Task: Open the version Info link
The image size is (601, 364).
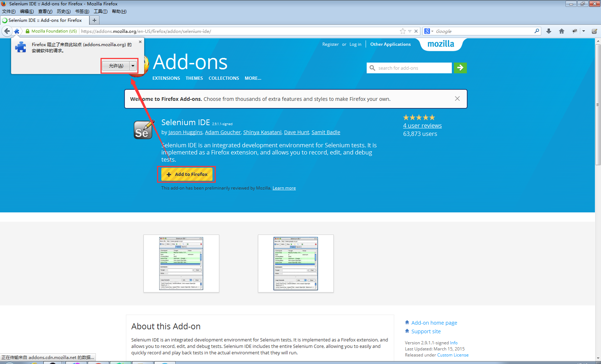Action: (454, 343)
